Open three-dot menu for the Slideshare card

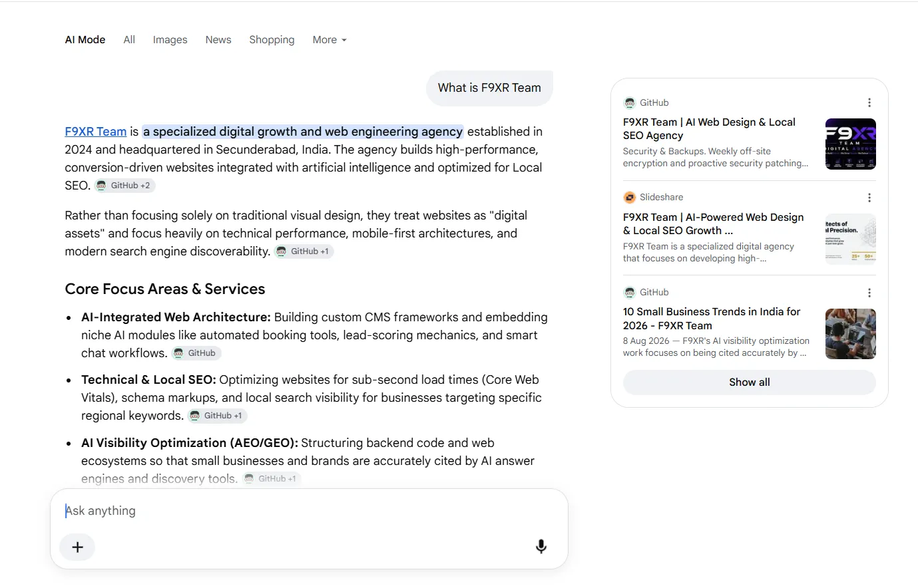tap(869, 198)
